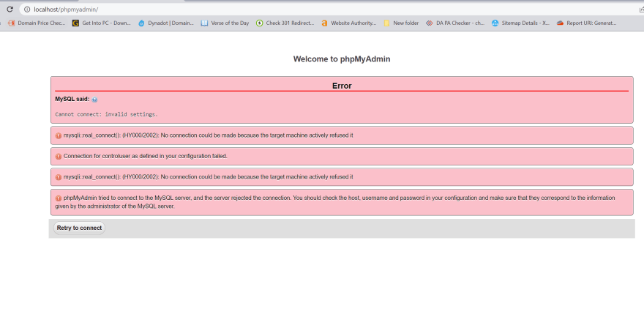
Task: Reload the page with browser refresh icon
Action: pos(10,9)
